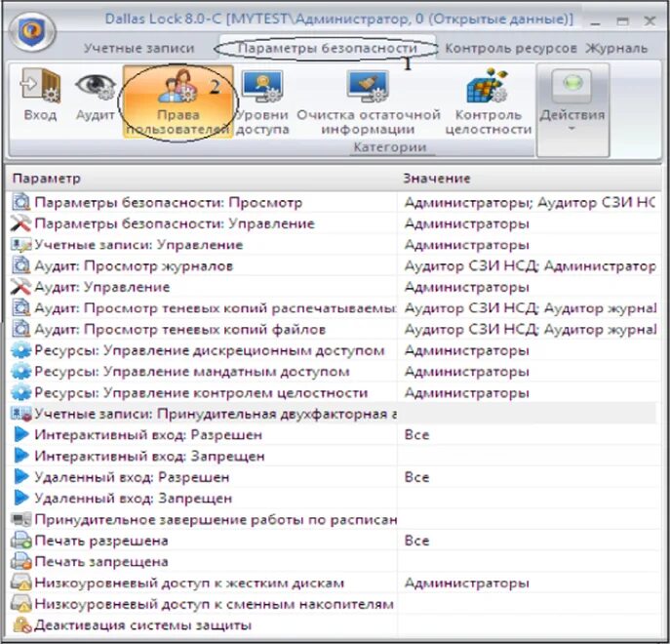
Task: Click Администраторы value of Низкоуровневый доступ к жестким дискам
Action: click(x=466, y=583)
